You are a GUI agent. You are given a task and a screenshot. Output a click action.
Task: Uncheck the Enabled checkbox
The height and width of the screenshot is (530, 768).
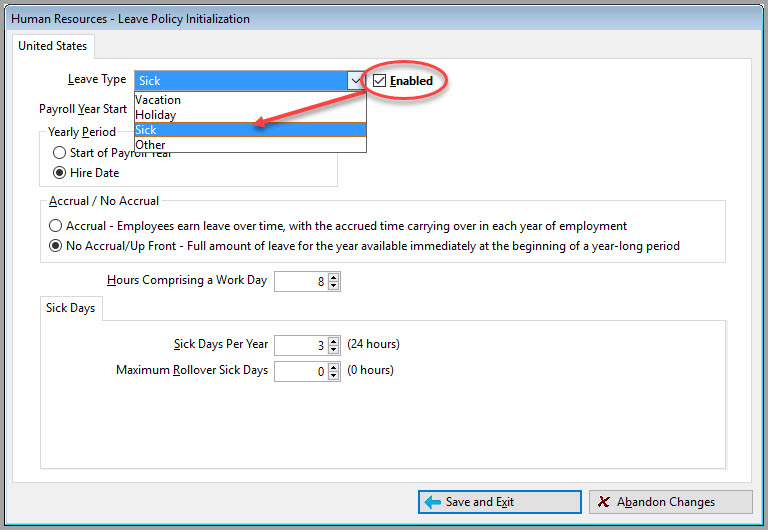coord(379,80)
